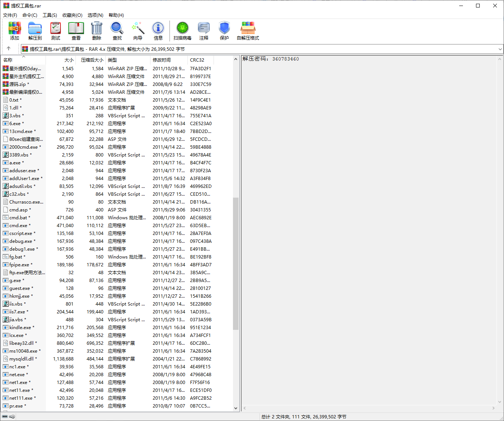Expand the archive path dropdown arrow
Viewport: 504px width, 421px height.
tap(500, 49)
